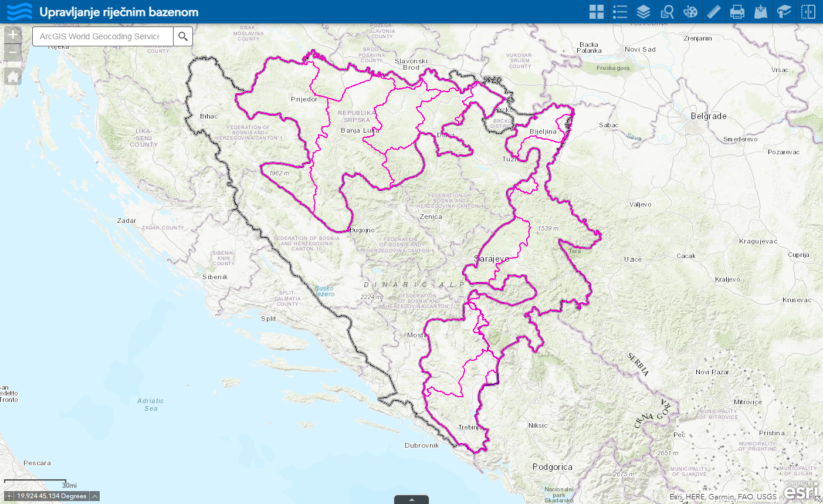Click the Sibenik label

tap(215, 277)
